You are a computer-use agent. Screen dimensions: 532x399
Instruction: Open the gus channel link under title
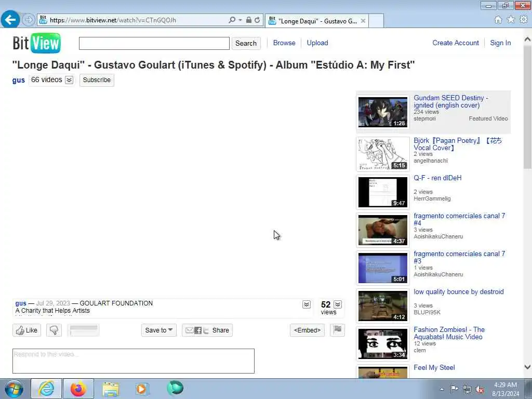(x=19, y=80)
